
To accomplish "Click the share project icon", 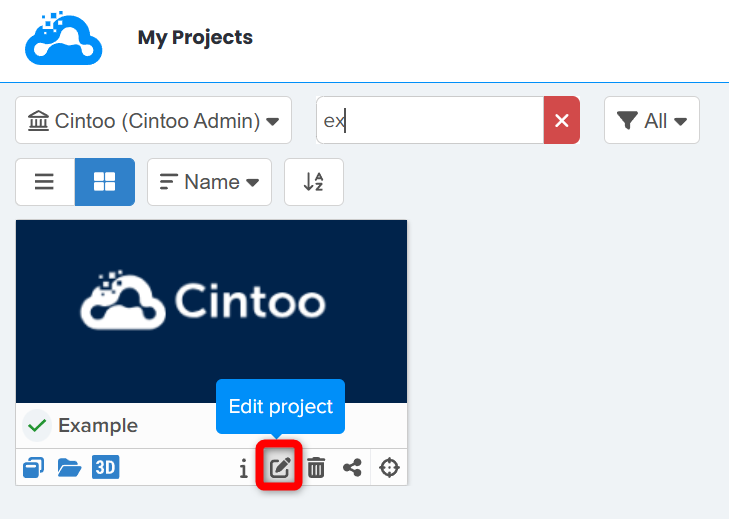I will click(x=352, y=467).
